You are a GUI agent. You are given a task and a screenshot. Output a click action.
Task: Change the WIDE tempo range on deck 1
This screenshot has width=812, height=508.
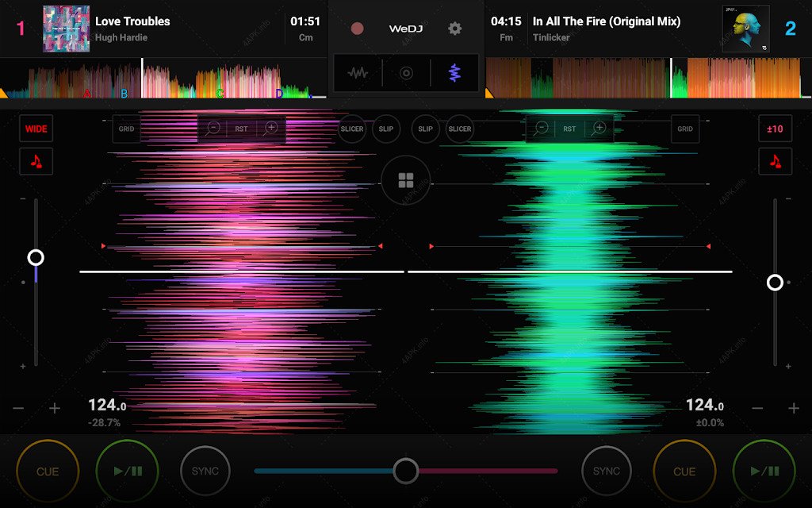(x=36, y=129)
